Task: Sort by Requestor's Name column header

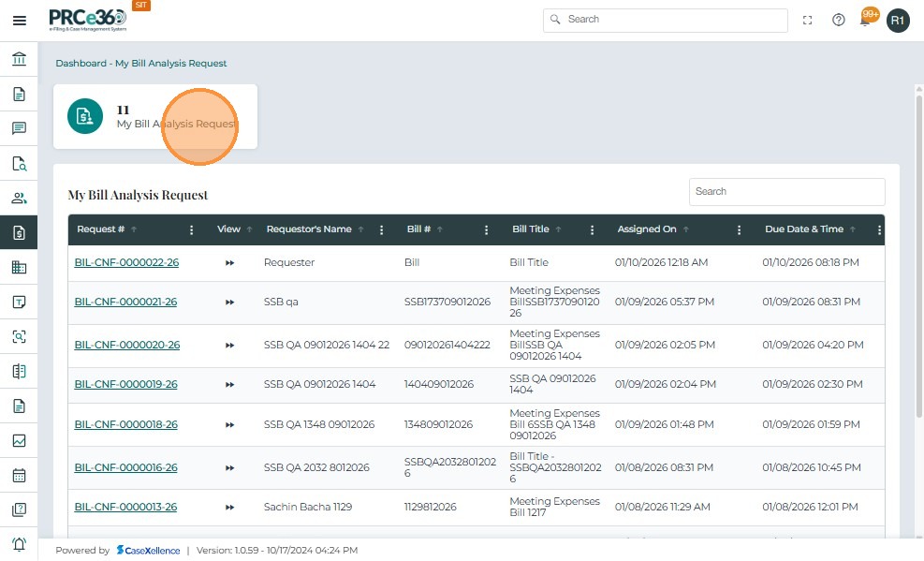Action: point(309,229)
